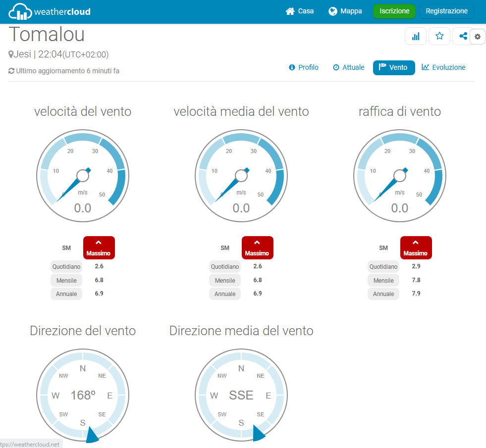Select the Vento tab
486x448 pixels.
(x=394, y=67)
